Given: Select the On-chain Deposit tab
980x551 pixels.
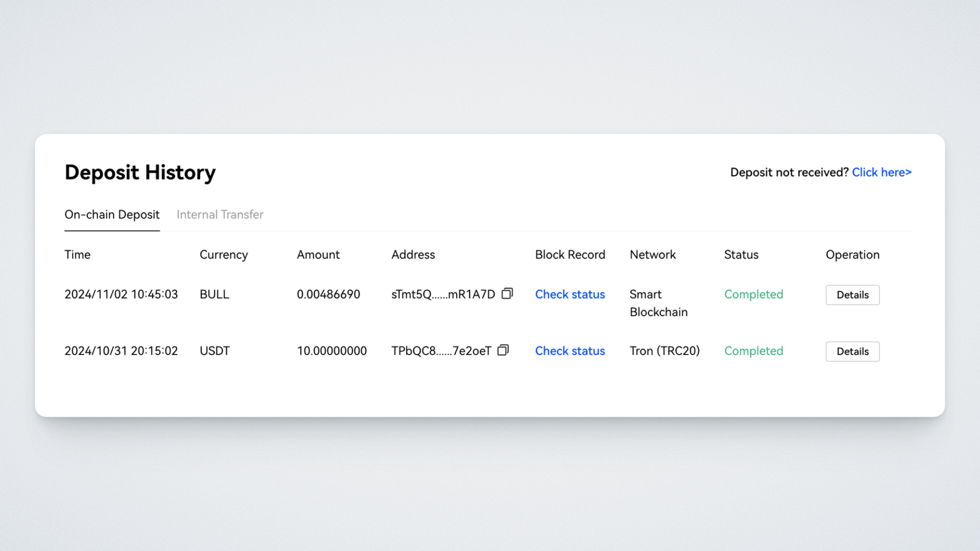Looking at the screenshot, I should pyautogui.click(x=112, y=215).
